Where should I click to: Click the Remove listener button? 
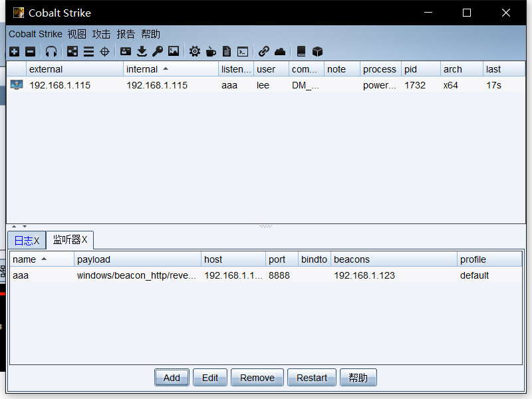point(257,378)
